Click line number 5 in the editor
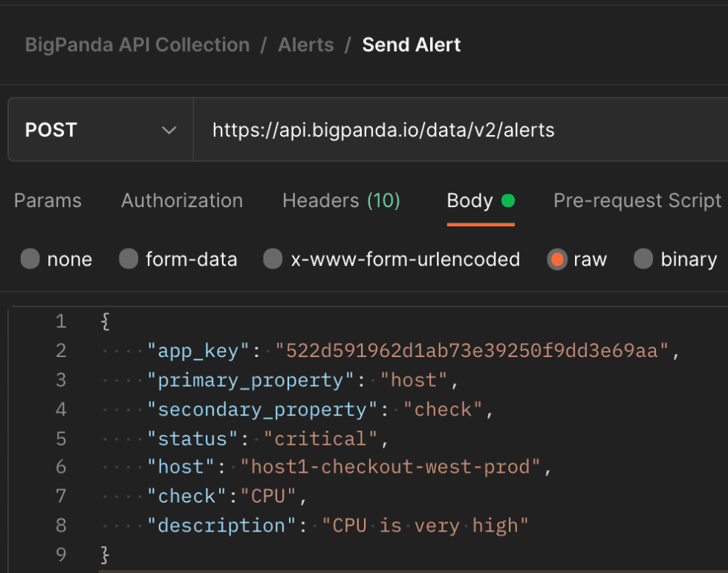 (60, 439)
